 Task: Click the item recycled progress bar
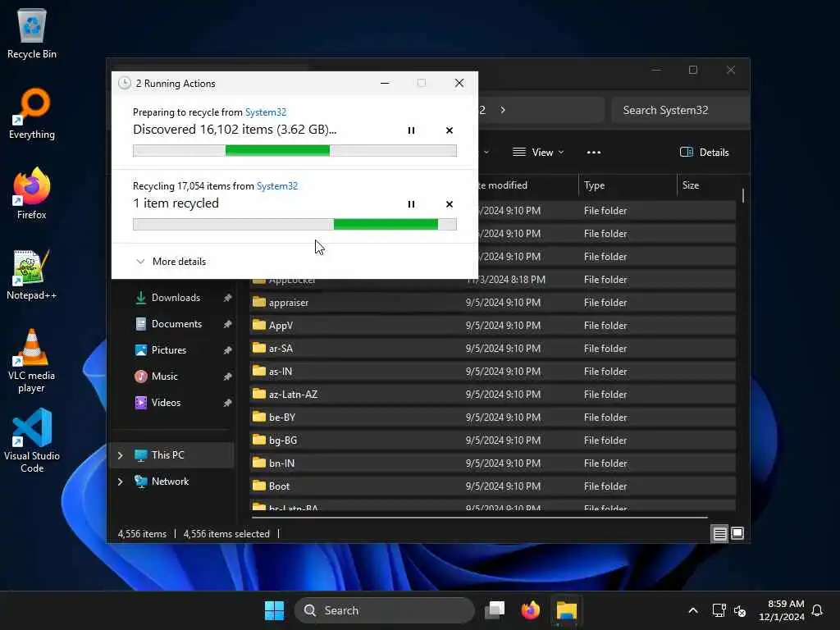[294, 225]
